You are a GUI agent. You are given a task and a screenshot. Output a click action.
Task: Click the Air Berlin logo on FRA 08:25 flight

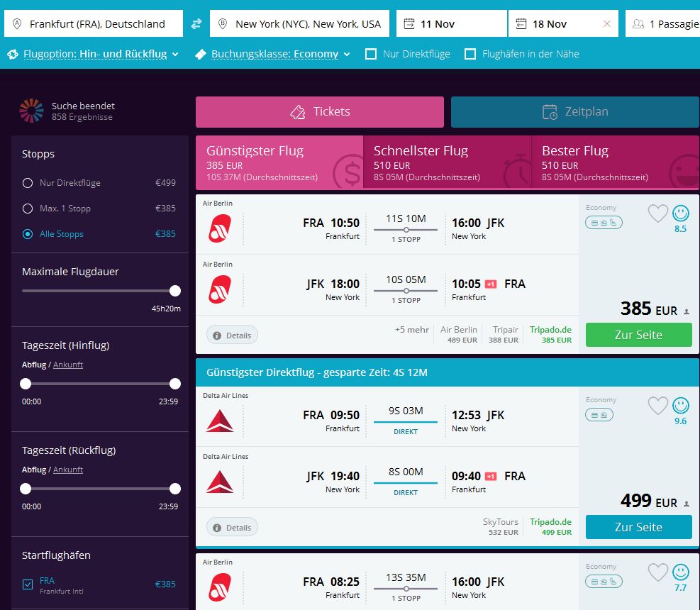coord(220,587)
